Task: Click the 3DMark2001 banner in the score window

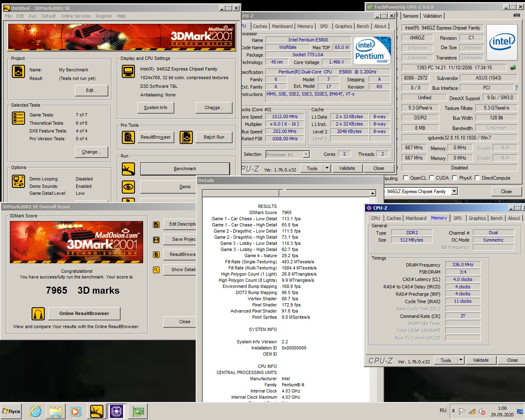Action: tap(77, 242)
